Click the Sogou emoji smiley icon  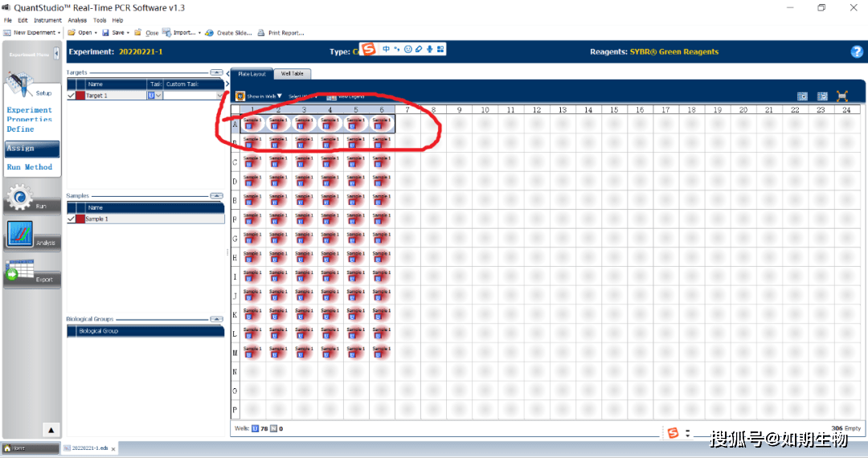point(408,49)
